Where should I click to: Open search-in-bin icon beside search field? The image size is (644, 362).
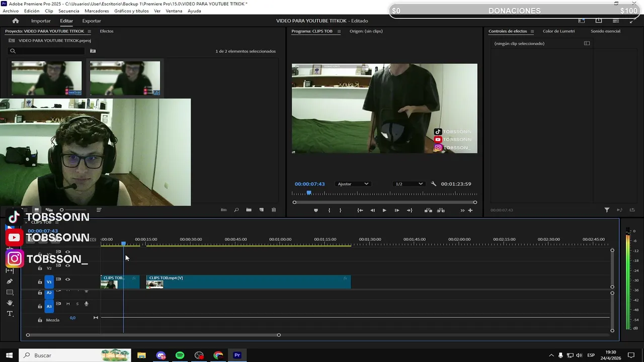(x=93, y=51)
